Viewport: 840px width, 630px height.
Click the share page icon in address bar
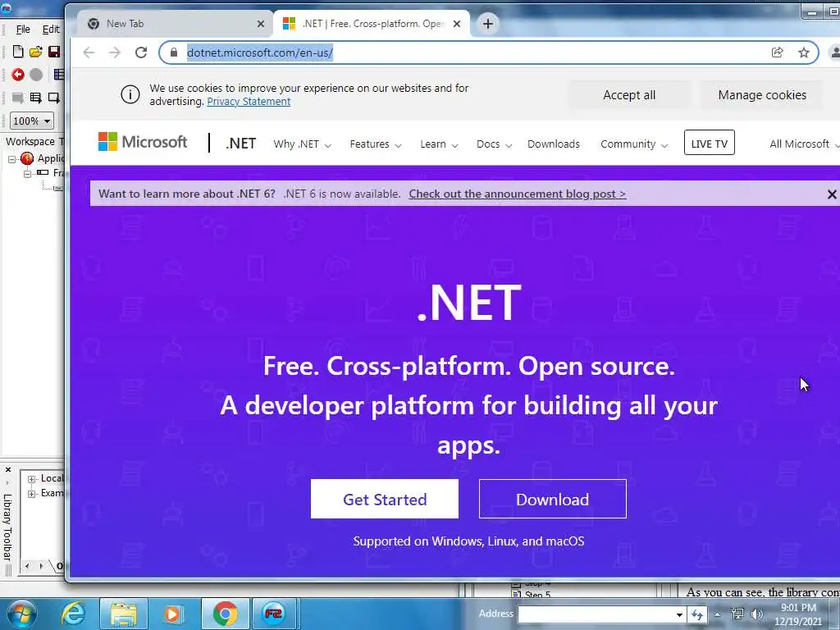(x=778, y=52)
